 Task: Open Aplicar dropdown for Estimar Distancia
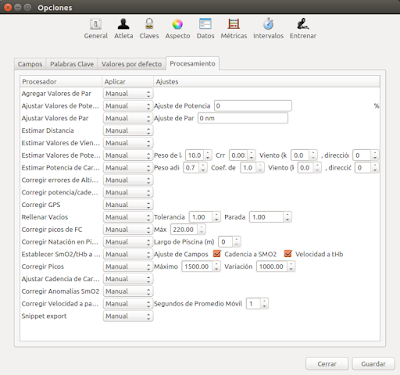[128, 131]
